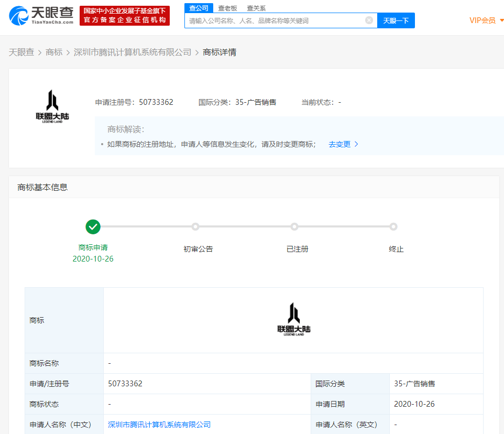
Task: Click the 去变更 link
Action: 343,144
